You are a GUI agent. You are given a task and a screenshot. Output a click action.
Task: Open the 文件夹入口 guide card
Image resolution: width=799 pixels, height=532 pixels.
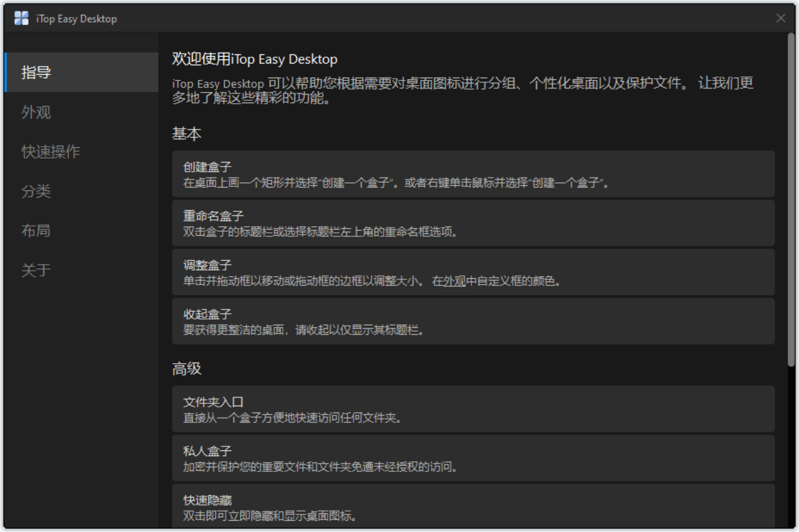[473, 409]
